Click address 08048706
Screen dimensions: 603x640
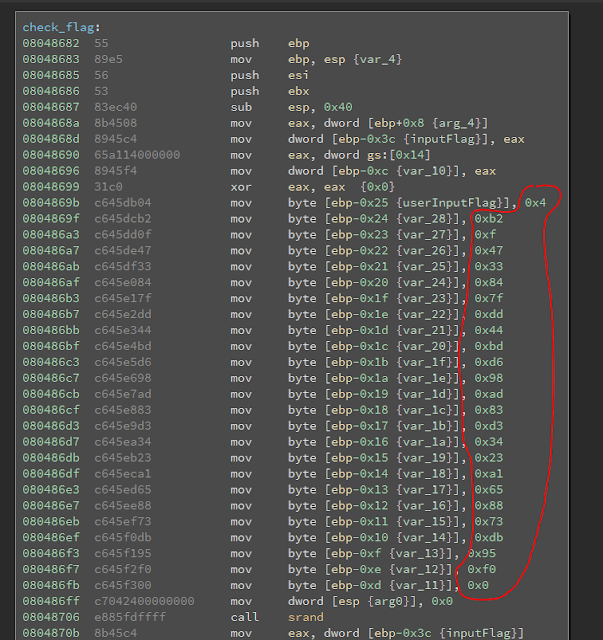pos(51,617)
